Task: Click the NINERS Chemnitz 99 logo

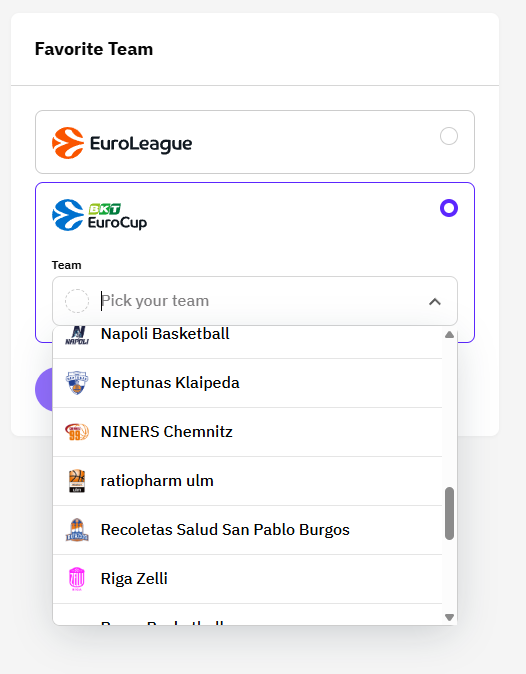Action: pyautogui.click(x=77, y=432)
